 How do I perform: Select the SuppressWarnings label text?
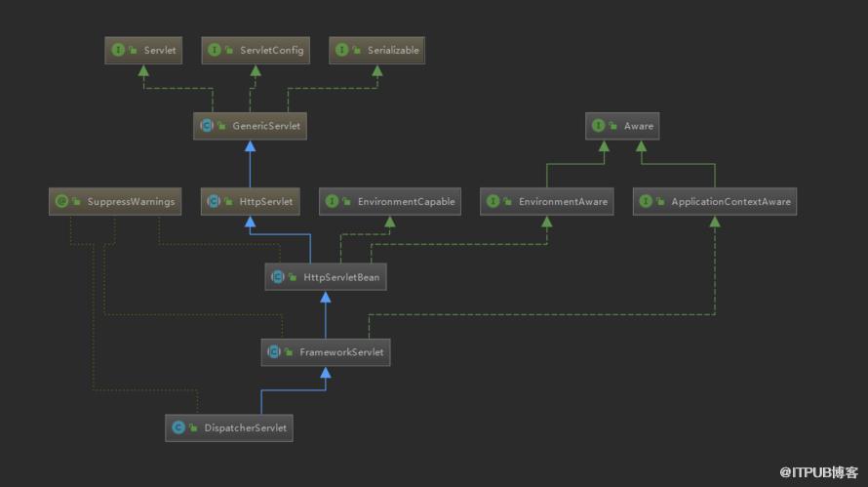pos(132,202)
